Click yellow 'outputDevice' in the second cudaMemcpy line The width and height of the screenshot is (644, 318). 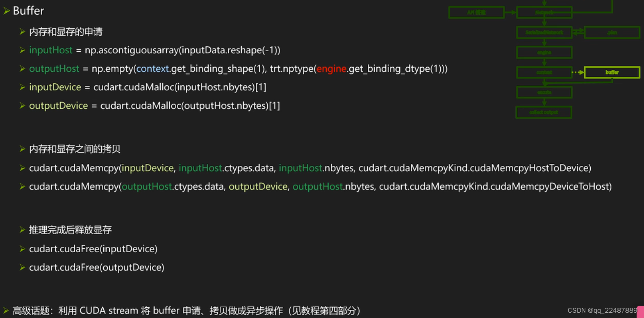[x=258, y=186]
